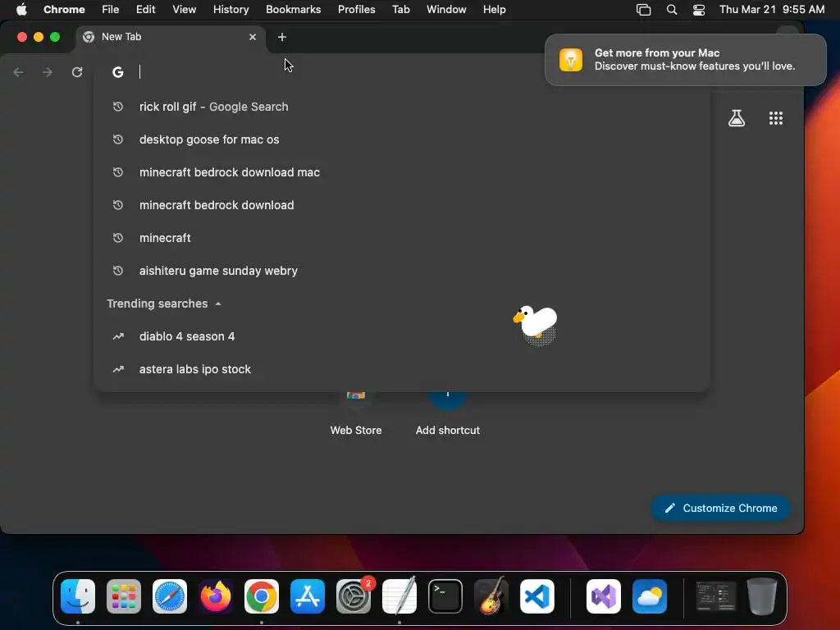Open Visual Studio purple icon in dock
Viewport: 840px width, 630px height.
tap(604, 596)
